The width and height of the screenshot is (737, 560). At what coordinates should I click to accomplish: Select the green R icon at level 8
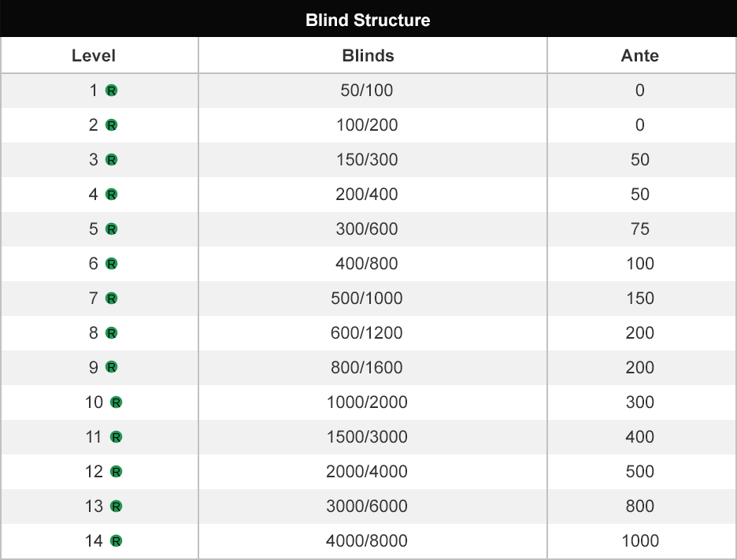(111, 333)
